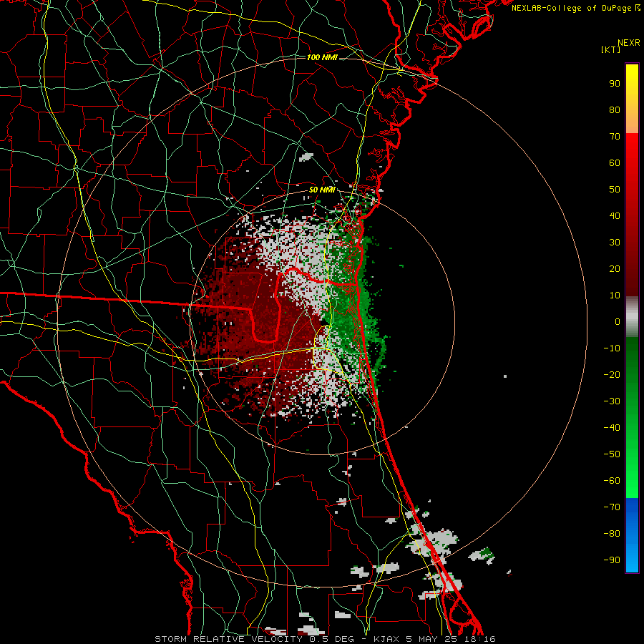This screenshot has width=644, height=644.
Task: Click the -30 value on the velocity scale
Action: pyautogui.click(x=612, y=401)
